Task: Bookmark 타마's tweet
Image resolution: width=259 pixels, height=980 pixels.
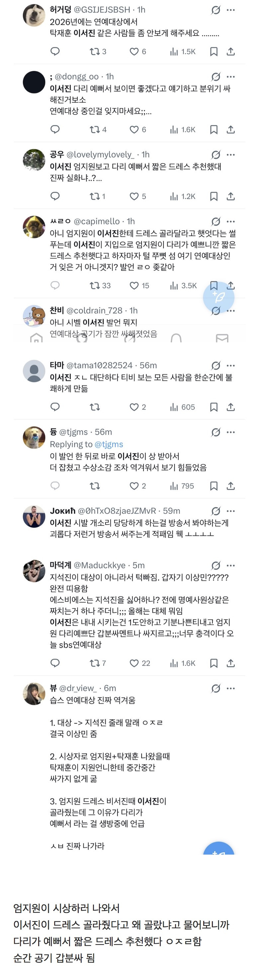Action: pyautogui.click(x=214, y=407)
